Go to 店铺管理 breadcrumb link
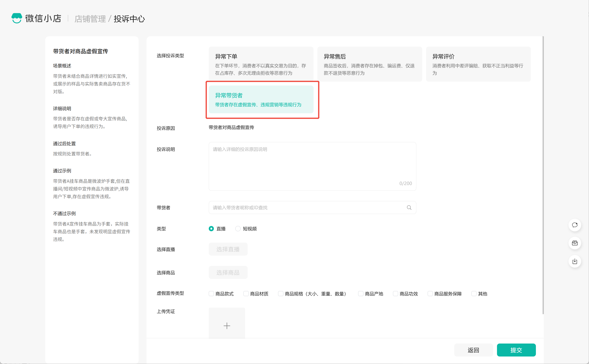589x364 pixels. 90,19
